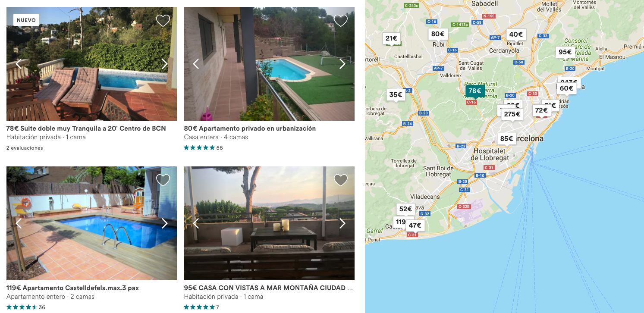Add 95€ Casa con vistas to wishlist

tap(341, 180)
